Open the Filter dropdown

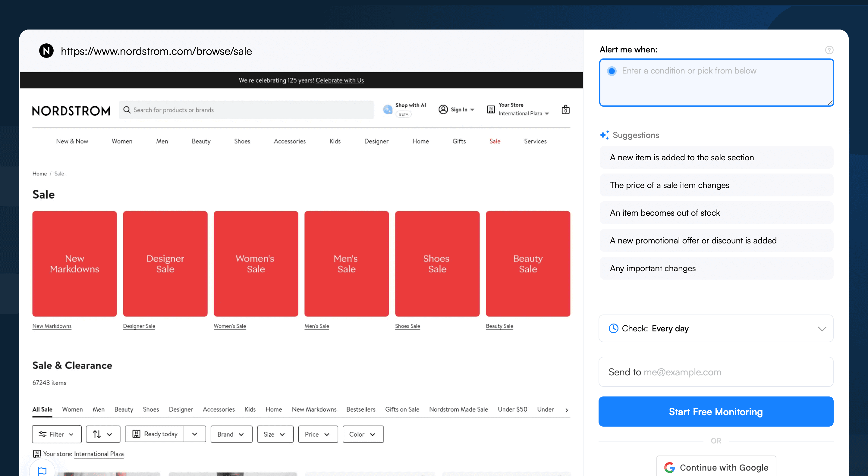point(57,434)
